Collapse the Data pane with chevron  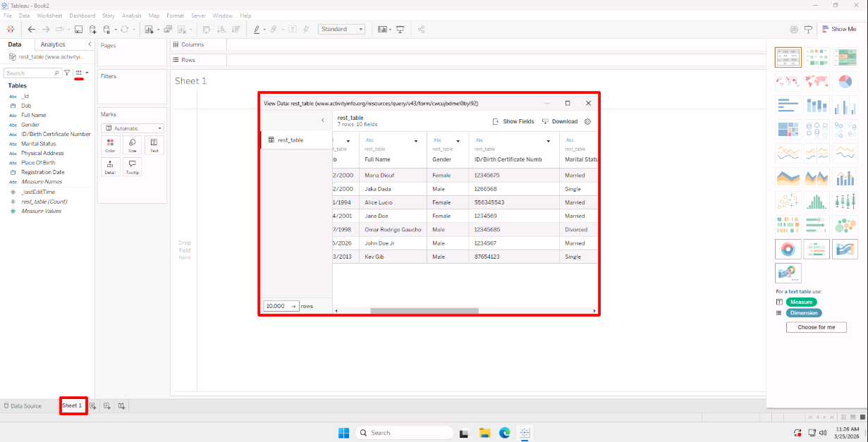[90, 44]
